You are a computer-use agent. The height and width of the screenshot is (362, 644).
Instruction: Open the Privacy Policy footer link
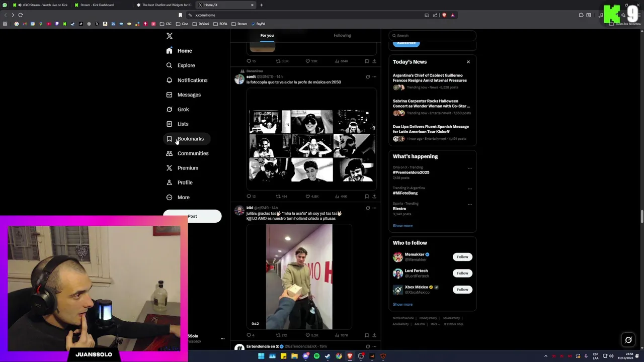(428, 318)
